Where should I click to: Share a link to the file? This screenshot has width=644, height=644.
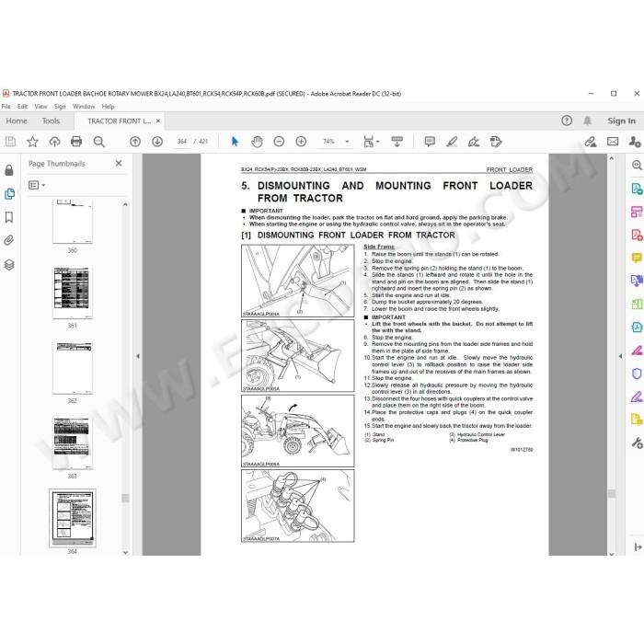(x=591, y=142)
